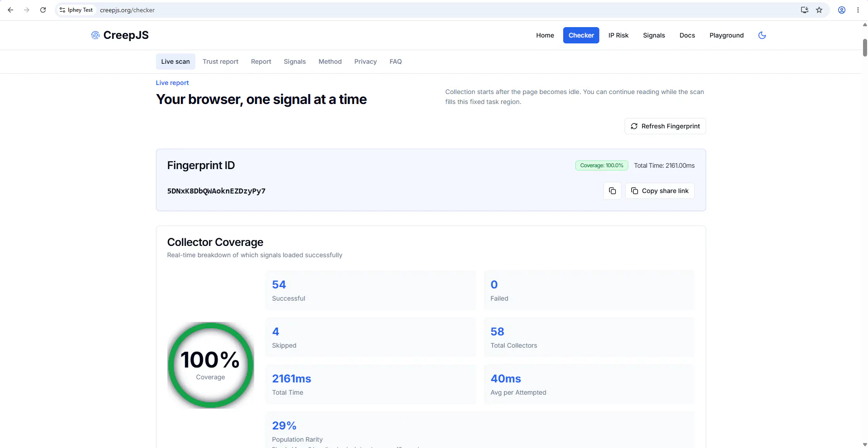Click the Collector Coverage heading
The width and height of the screenshot is (868, 448).
tap(215, 242)
